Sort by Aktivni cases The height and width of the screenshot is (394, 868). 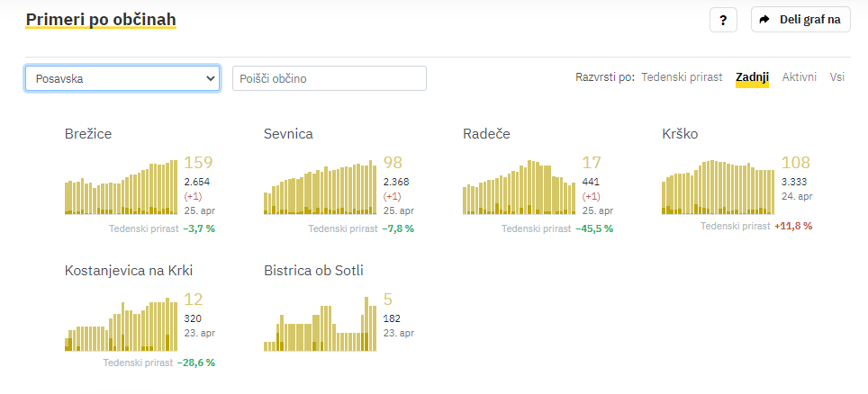pyautogui.click(x=800, y=77)
